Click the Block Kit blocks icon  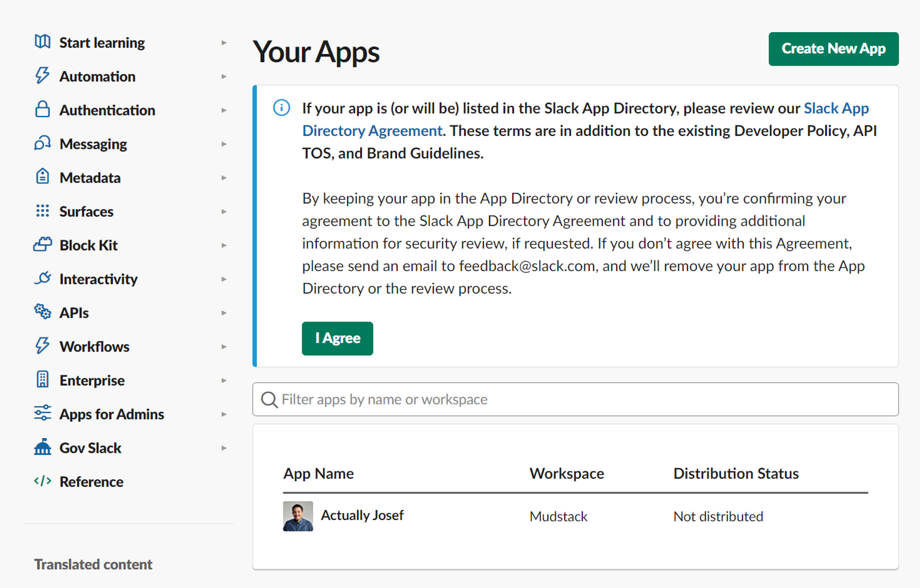click(x=42, y=245)
